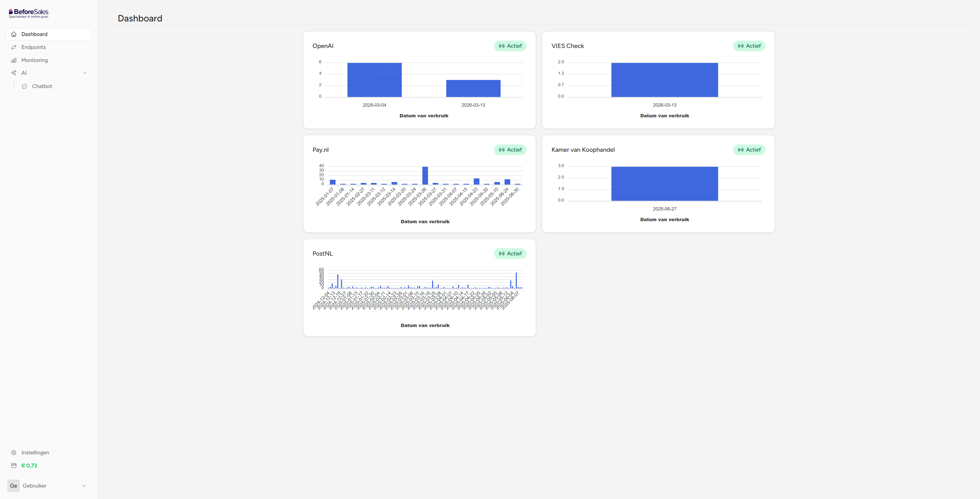Click the 2026-03-04 axis label in OpenAI chart
The width and height of the screenshot is (980, 499).
point(374,105)
